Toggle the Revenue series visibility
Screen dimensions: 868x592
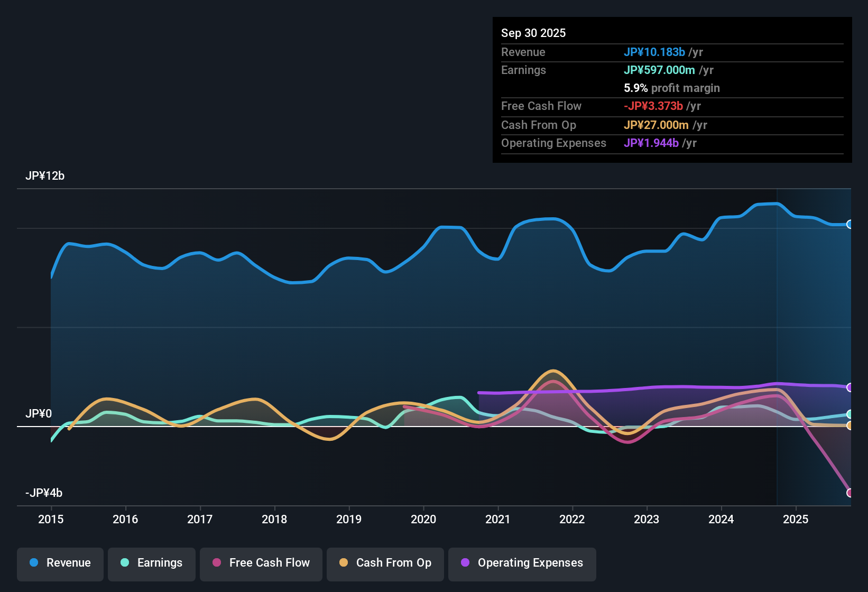[x=60, y=563]
